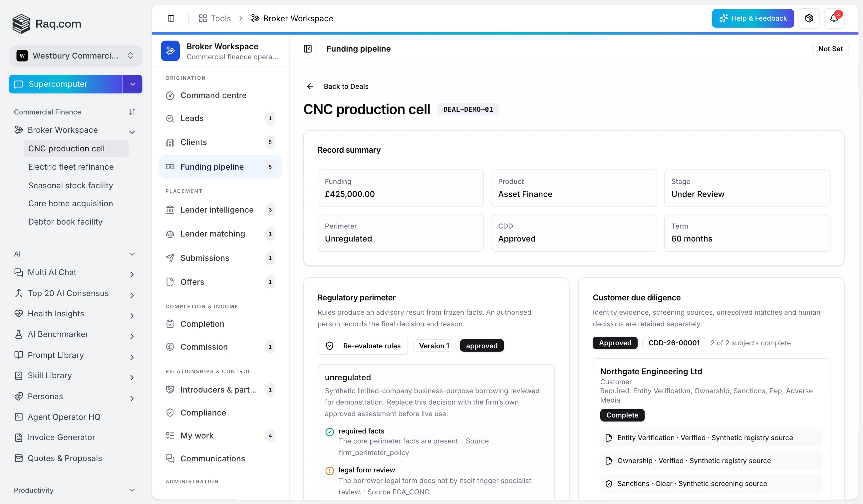Image resolution: width=863 pixels, height=504 pixels.
Task: Click the legal form review warning icon
Action: click(x=329, y=471)
